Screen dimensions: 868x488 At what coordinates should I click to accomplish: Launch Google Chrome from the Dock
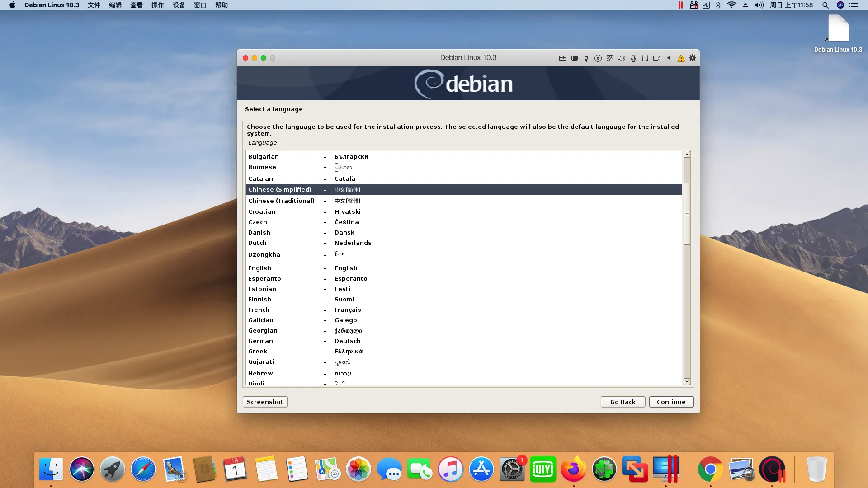pyautogui.click(x=710, y=469)
